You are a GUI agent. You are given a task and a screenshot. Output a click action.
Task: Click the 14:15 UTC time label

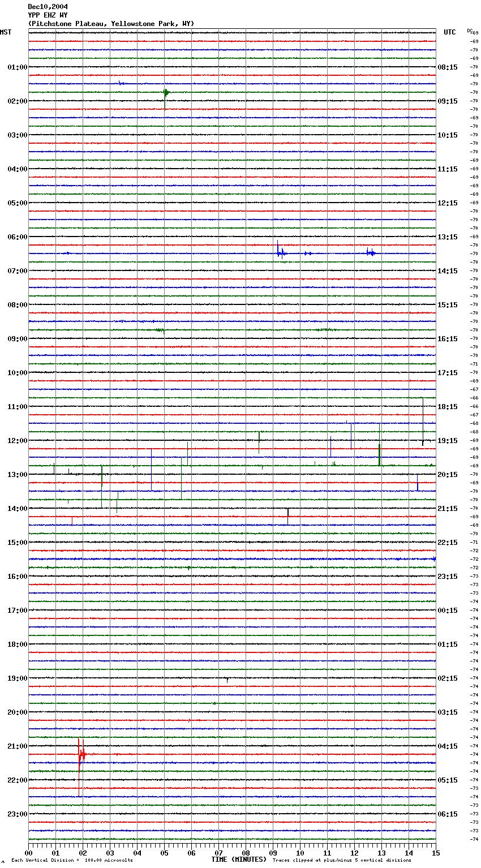tap(448, 271)
